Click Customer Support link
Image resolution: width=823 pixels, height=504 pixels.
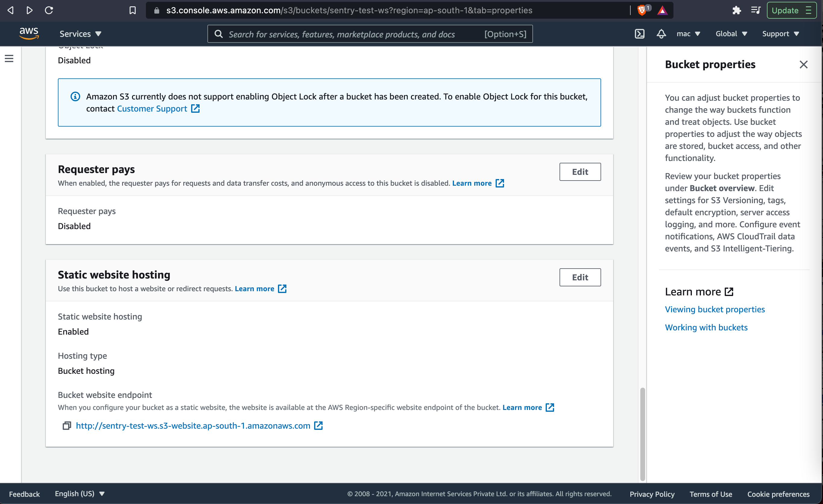[x=152, y=109]
